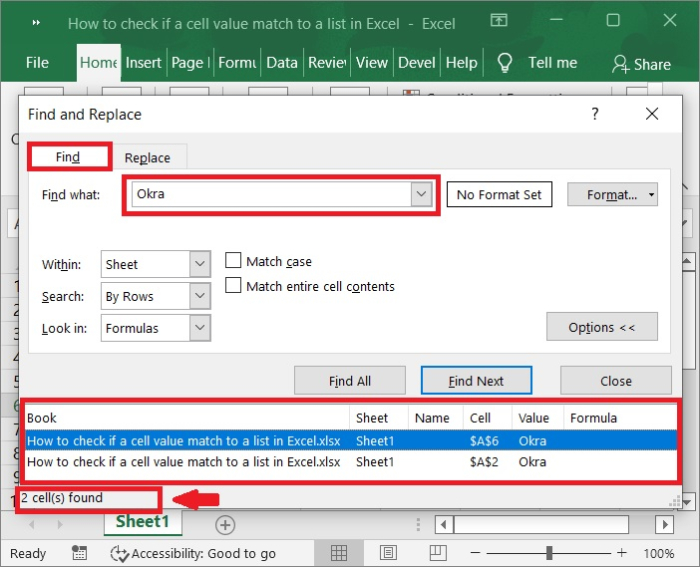Select the result row for cell $A$6
Viewport: 700px width, 567px height.
tap(350, 441)
